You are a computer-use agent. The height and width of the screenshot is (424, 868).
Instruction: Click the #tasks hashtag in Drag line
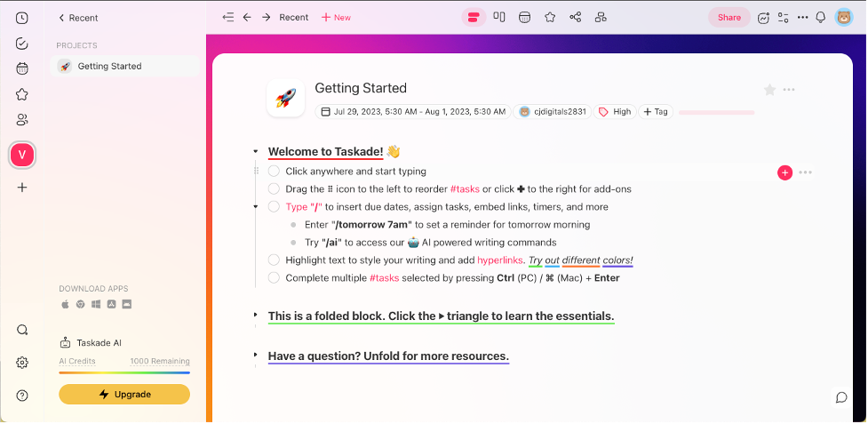(x=465, y=188)
